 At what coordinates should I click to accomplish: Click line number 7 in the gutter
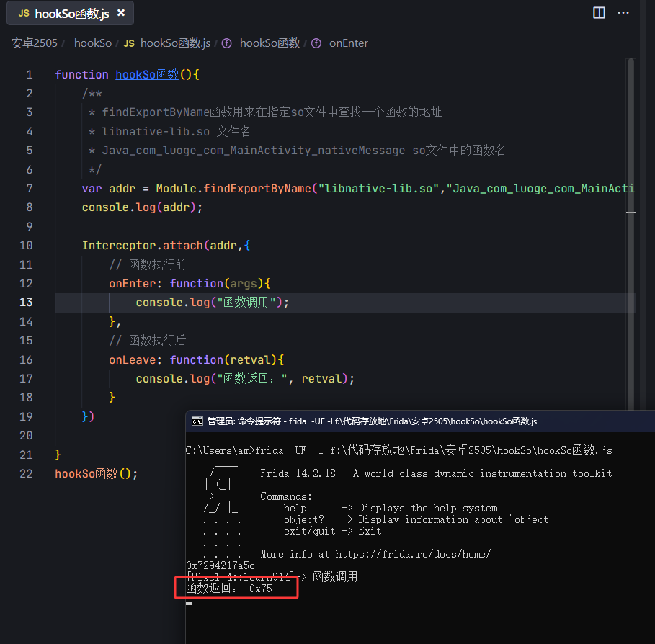(x=30, y=188)
